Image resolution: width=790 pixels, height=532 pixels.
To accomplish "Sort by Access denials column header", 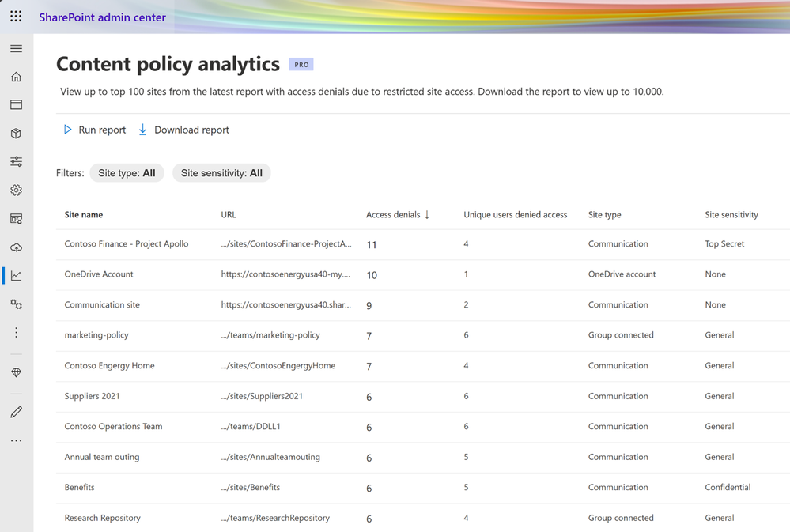I will (397, 215).
